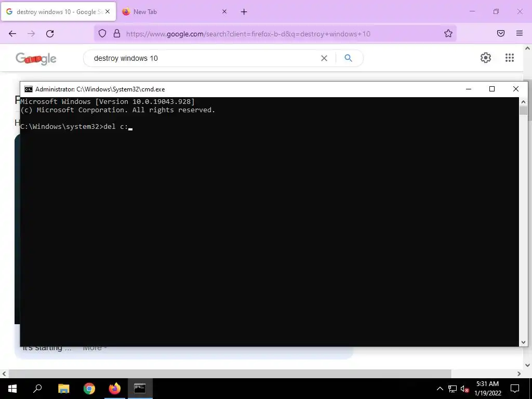Launch Chrome from the taskbar
Screen dimensions: 532x399
89,389
